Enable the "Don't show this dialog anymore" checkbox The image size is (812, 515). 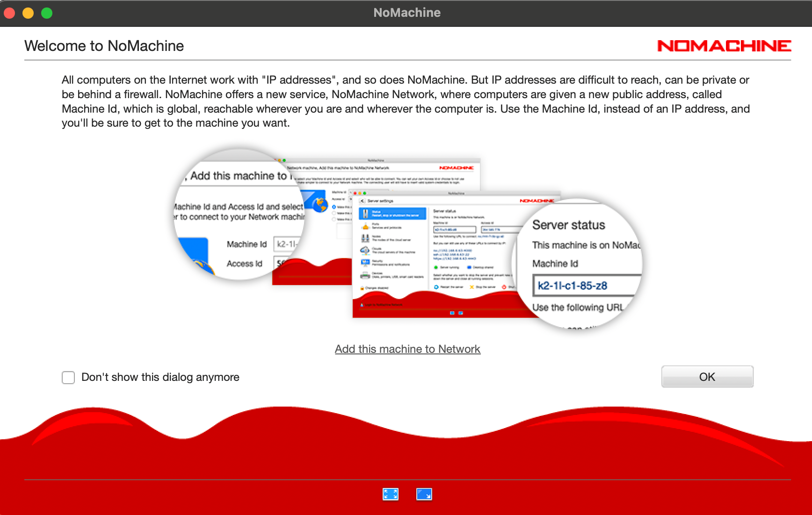pos(68,378)
